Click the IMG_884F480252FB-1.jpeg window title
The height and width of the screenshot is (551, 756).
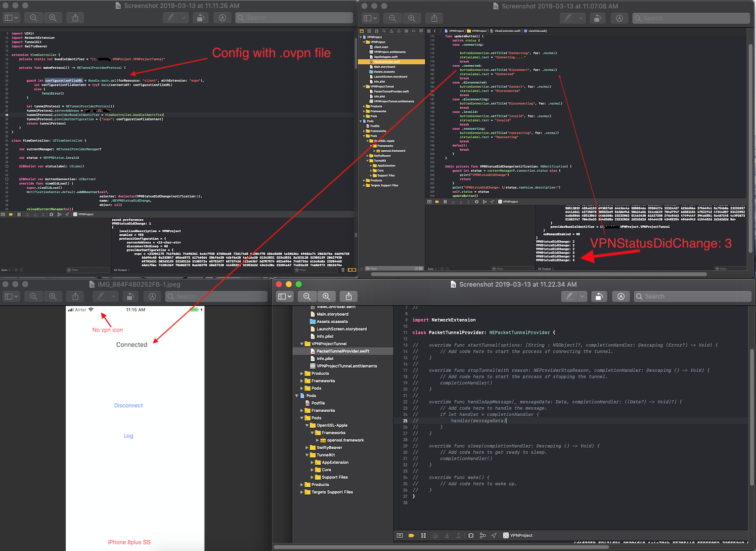pos(139,285)
